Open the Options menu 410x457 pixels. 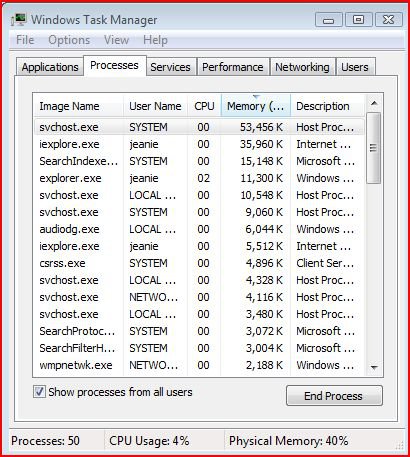pos(69,40)
